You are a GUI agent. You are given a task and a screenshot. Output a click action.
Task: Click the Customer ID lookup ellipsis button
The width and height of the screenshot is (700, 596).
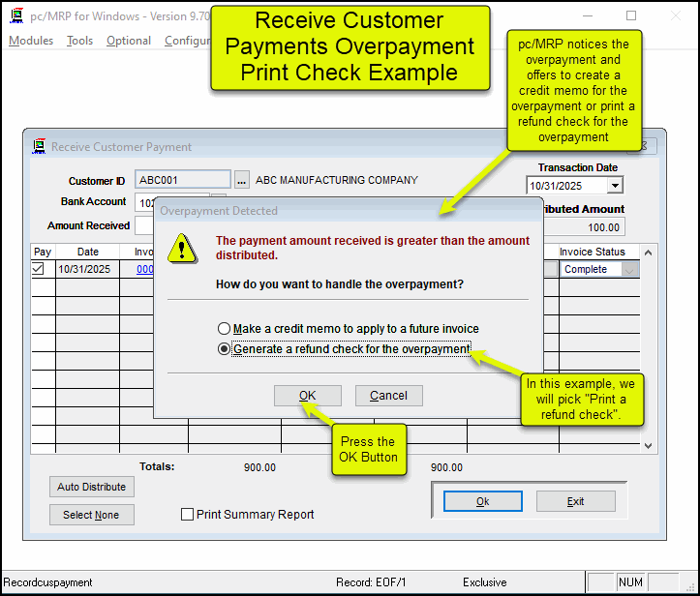pyautogui.click(x=242, y=180)
